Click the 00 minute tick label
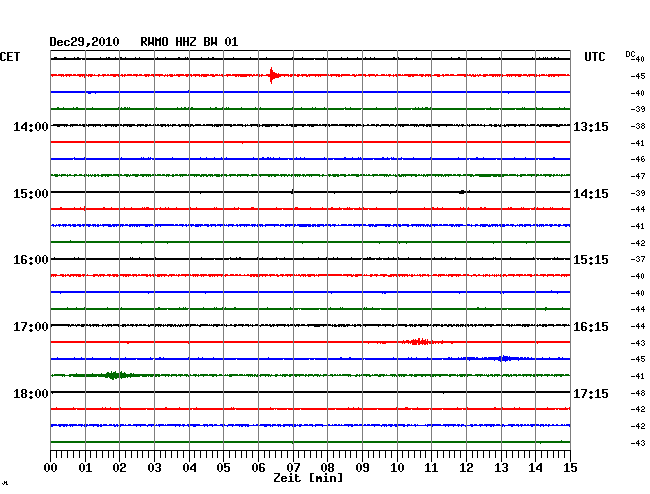 click(51, 468)
